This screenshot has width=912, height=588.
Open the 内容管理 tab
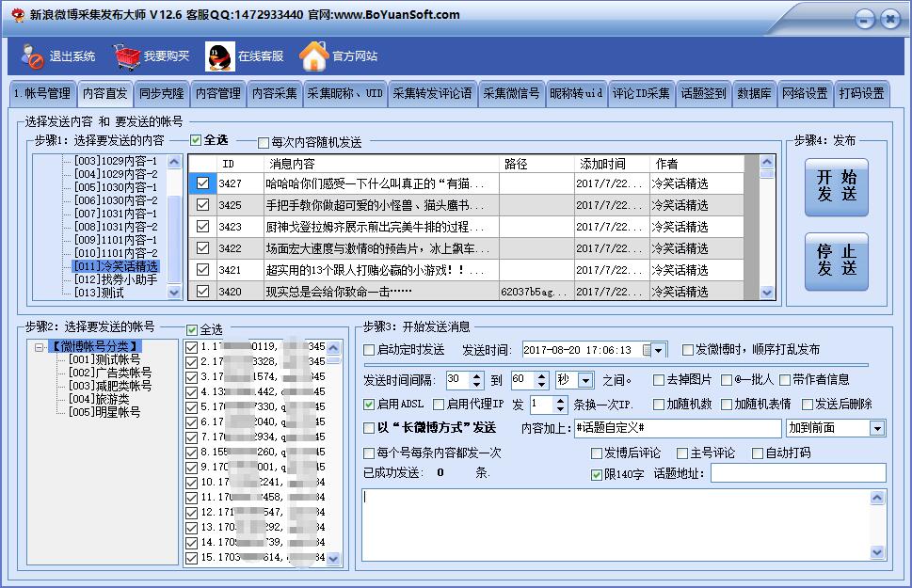218,94
